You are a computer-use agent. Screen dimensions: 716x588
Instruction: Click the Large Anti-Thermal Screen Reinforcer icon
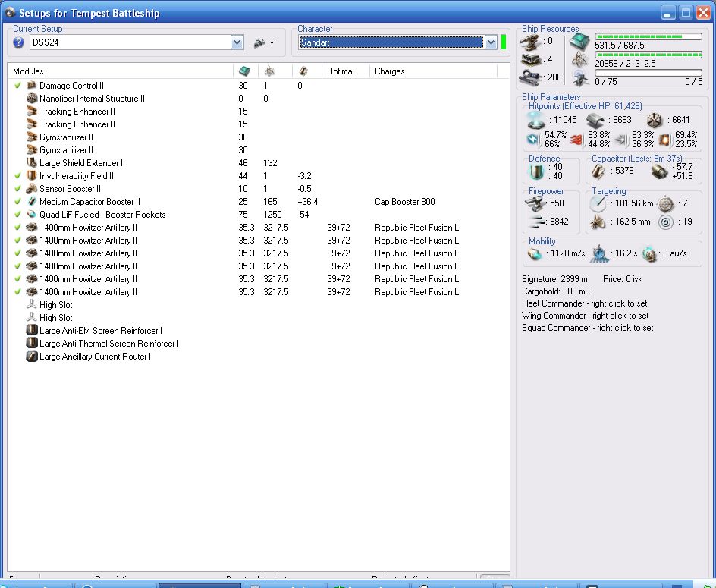tap(32, 343)
